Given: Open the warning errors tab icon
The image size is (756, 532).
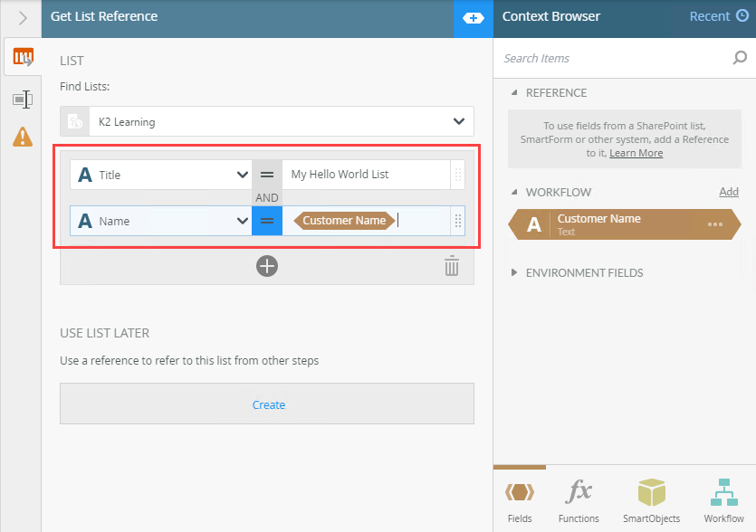Looking at the screenshot, I should [x=22, y=137].
